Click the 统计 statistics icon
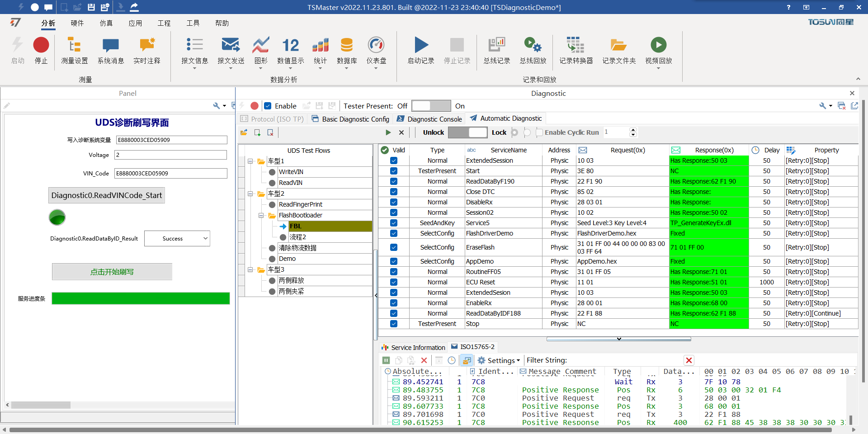The image size is (868, 434). tap(320, 45)
